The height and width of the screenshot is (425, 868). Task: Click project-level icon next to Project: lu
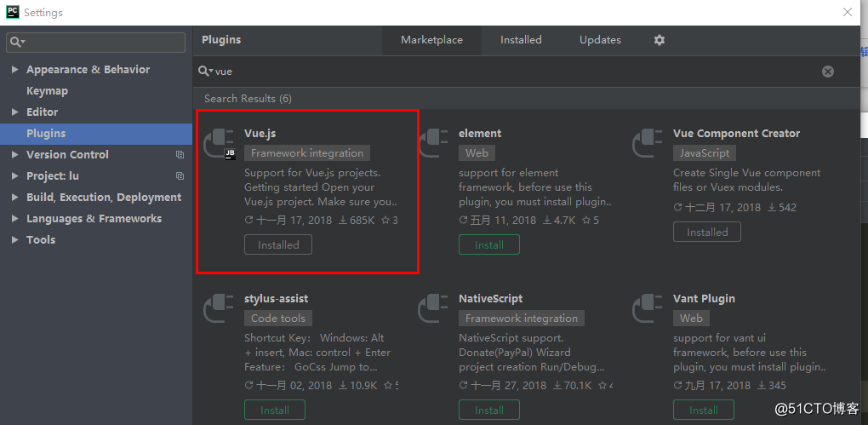point(180,175)
